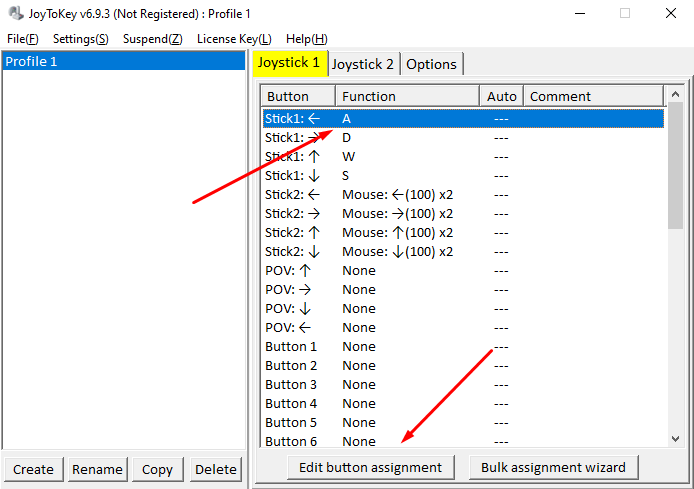
Task: Select the Button 1 row
Action: pos(463,347)
